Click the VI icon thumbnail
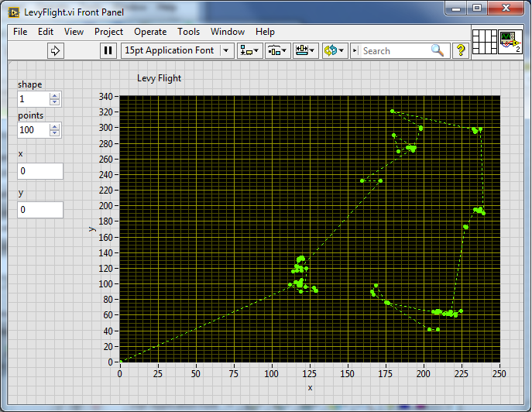Screen dimensions: 532x412 (x=510, y=42)
